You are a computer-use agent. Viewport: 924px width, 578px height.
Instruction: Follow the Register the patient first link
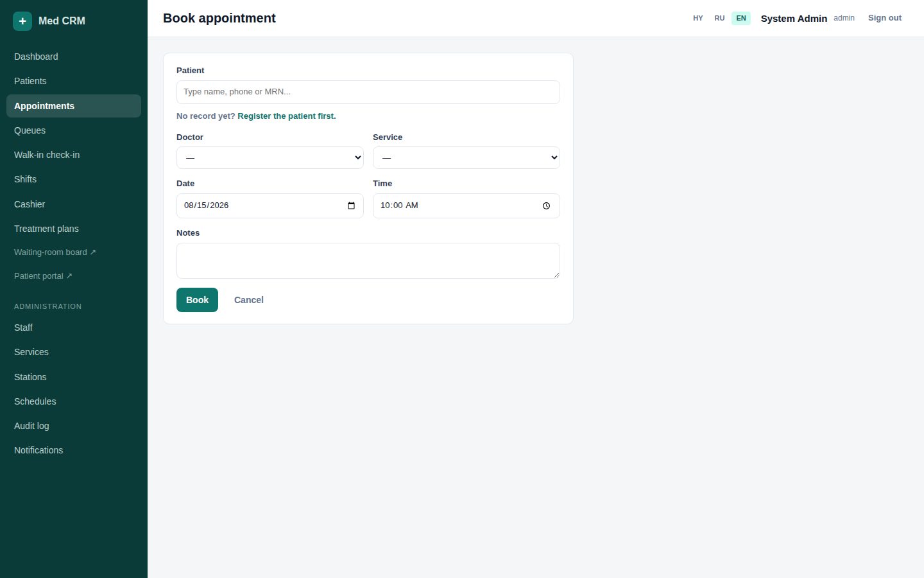[x=287, y=116]
